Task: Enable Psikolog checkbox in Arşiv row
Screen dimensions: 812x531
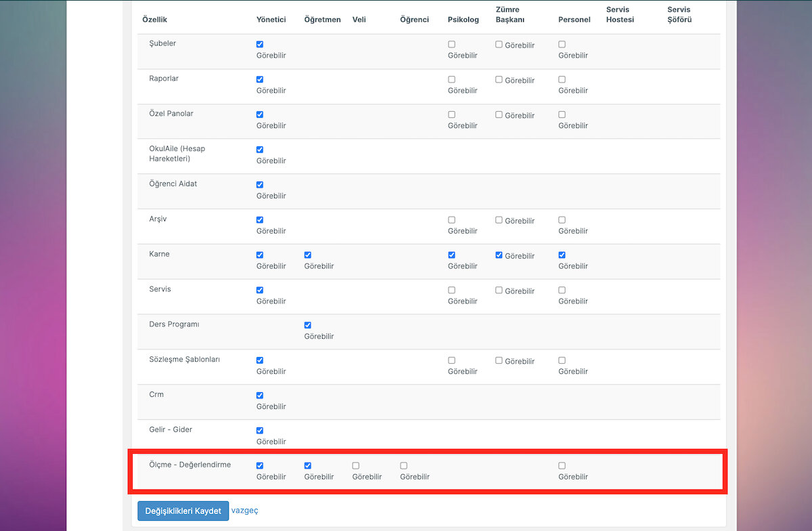Action: click(x=451, y=220)
